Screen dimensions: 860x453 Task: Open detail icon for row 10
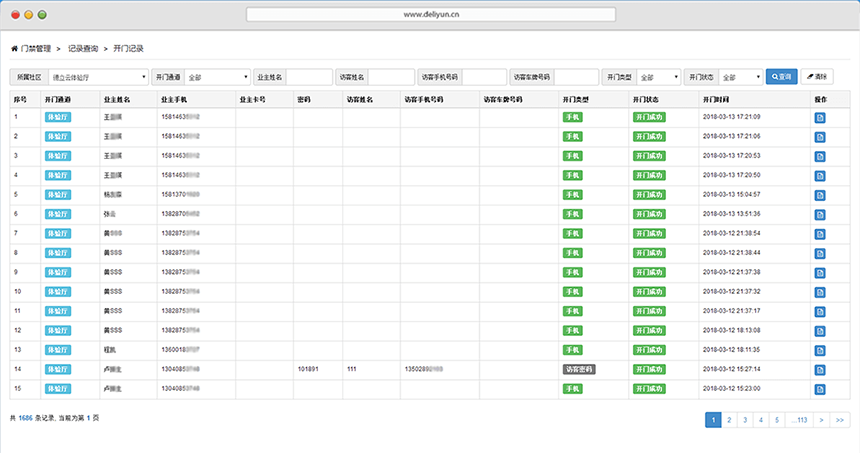(x=820, y=292)
